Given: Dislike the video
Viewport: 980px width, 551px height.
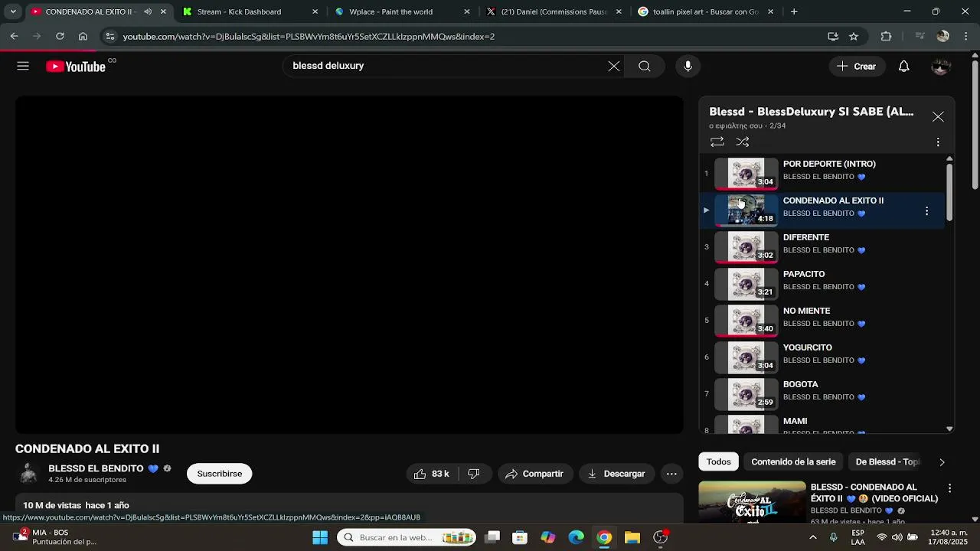Looking at the screenshot, I should click(474, 474).
